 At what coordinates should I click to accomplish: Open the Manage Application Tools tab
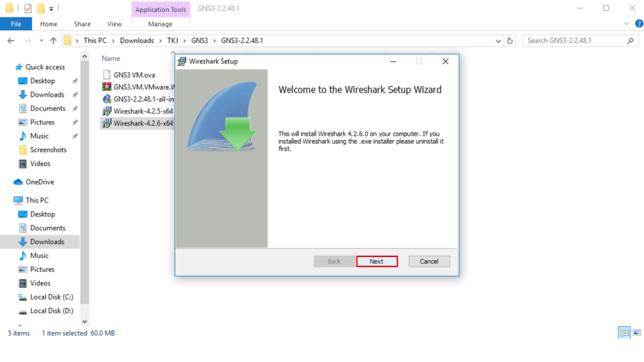[160, 24]
